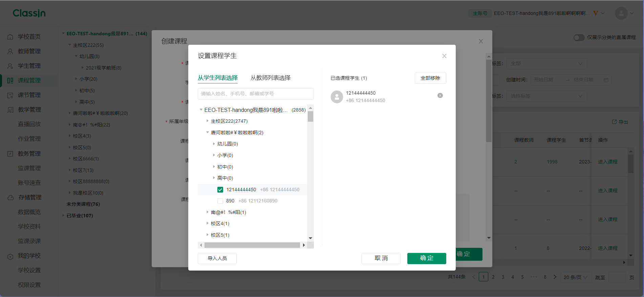644x297 pixels.
Task: Click the 导出 export icon
Action: (x=614, y=122)
